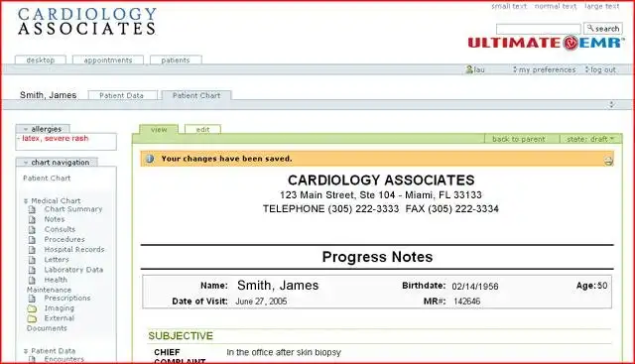
Task: Click the document icon beside Notes
Action: point(32,219)
